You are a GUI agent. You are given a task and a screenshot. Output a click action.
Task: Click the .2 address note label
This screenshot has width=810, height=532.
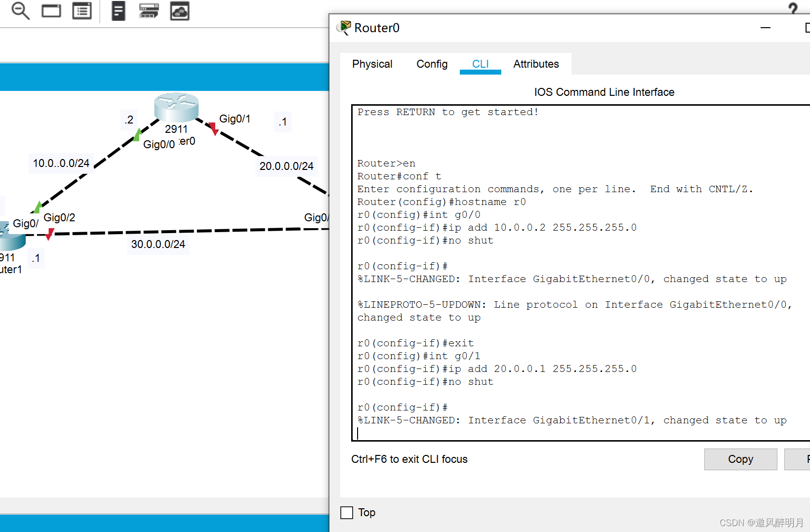click(x=129, y=120)
